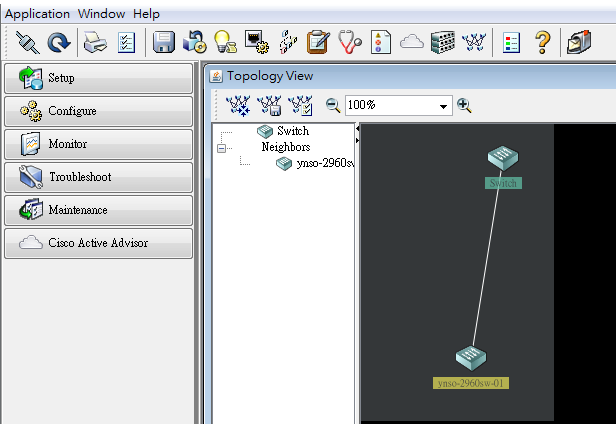This screenshot has height=424, width=616.
Task: Click the Topology Options checklist icon
Action: coord(301,106)
